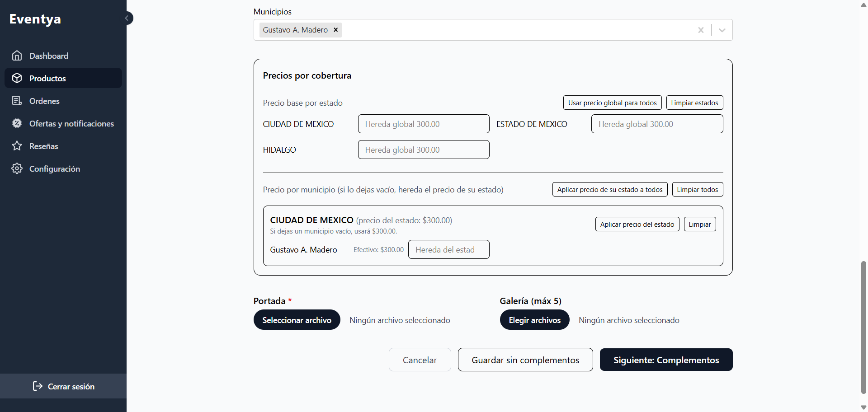
Task: Remove the Gustavo A. Madero chip
Action: coord(336,30)
